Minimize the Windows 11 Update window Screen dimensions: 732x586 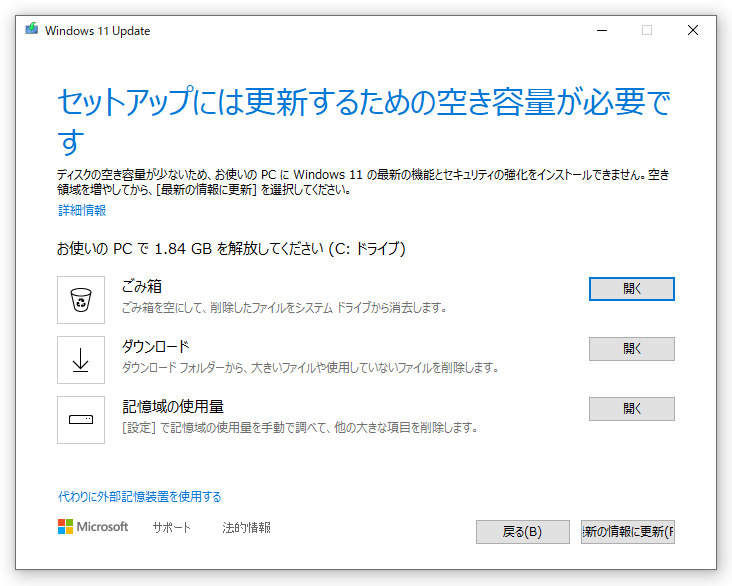602,30
